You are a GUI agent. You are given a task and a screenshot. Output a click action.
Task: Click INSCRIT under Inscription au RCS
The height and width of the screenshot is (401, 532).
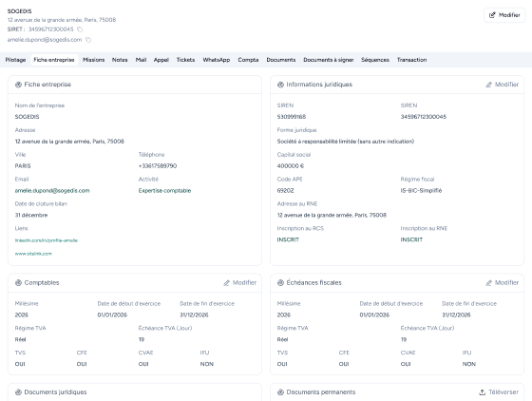click(288, 239)
